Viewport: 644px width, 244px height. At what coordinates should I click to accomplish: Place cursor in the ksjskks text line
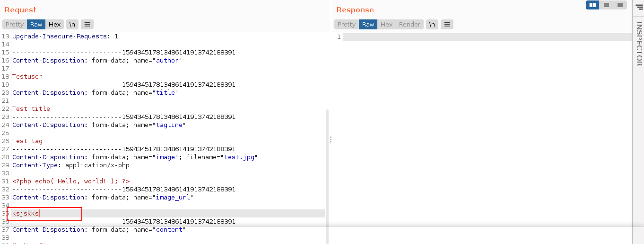click(x=26, y=214)
